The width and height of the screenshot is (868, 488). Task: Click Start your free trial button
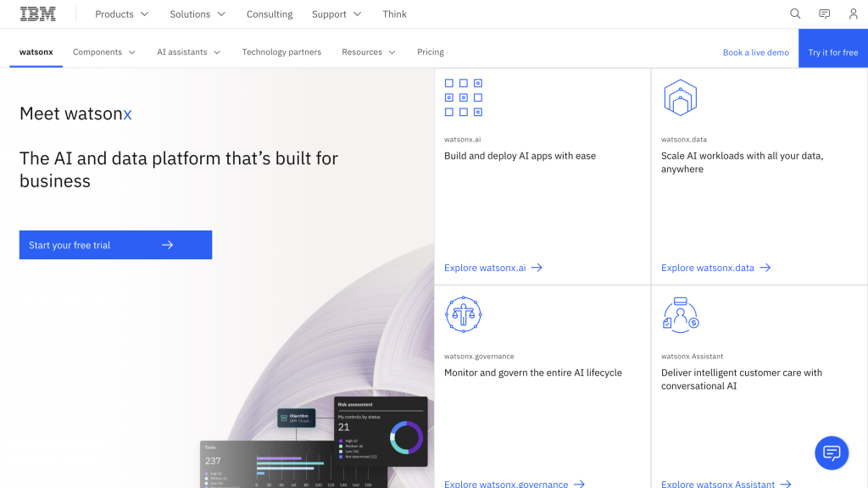point(115,245)
